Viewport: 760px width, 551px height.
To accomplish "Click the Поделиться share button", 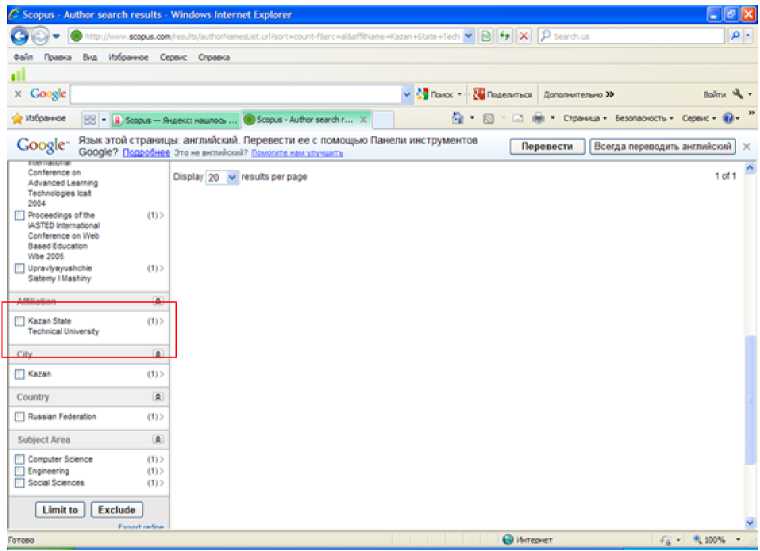I will coord(503,94).
